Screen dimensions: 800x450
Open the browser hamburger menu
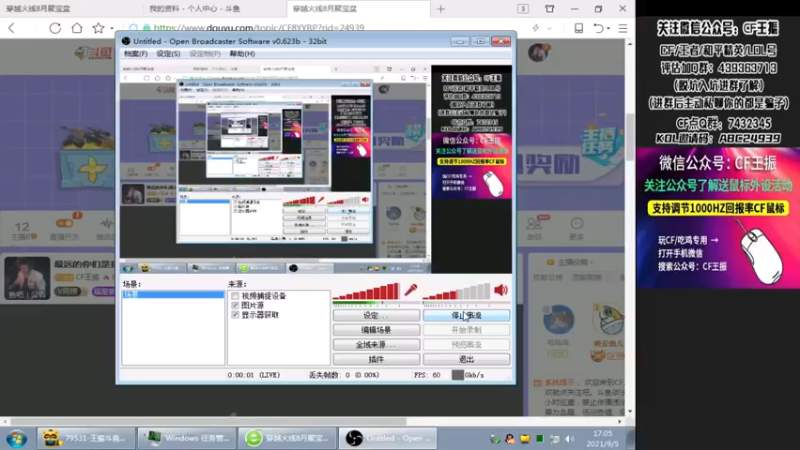623,28
